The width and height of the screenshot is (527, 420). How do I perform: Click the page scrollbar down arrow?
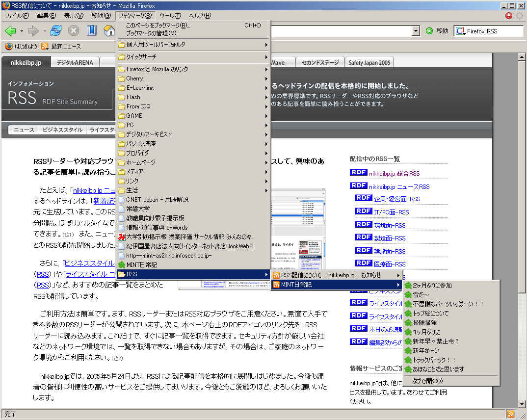pos(522,404)
